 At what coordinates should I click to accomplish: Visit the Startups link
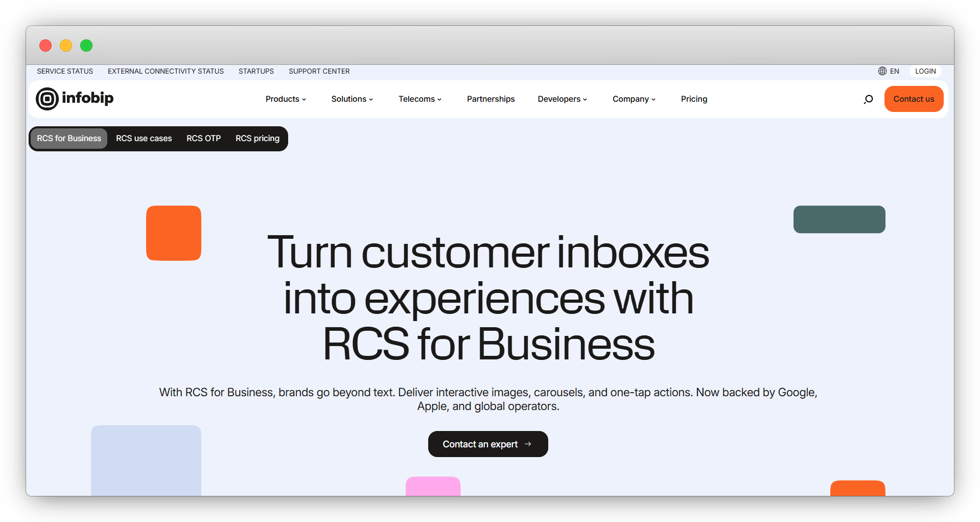(x=256, y=71)
